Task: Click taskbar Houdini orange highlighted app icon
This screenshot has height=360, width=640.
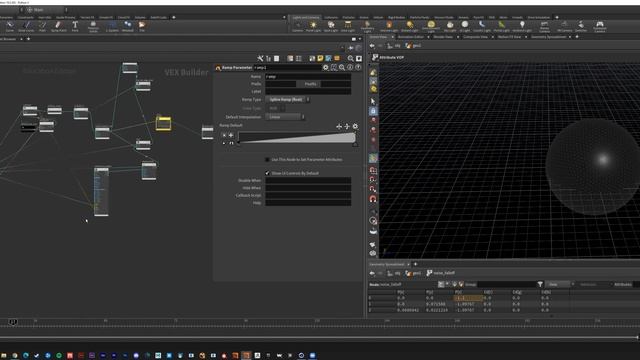Action: click(x=246, y=356)
